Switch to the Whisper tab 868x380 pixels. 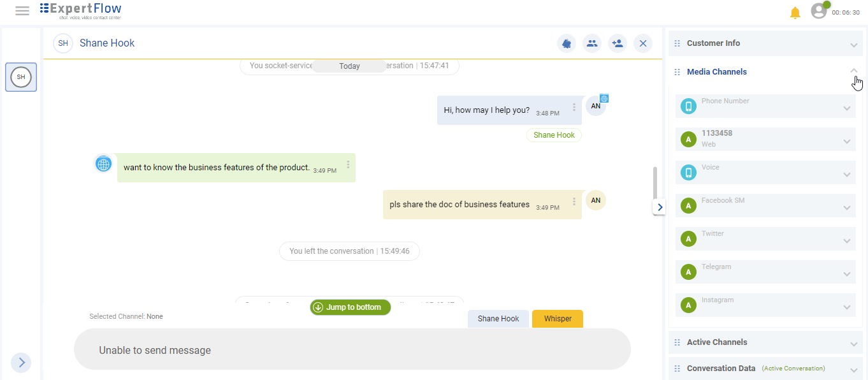click(558, 319)
